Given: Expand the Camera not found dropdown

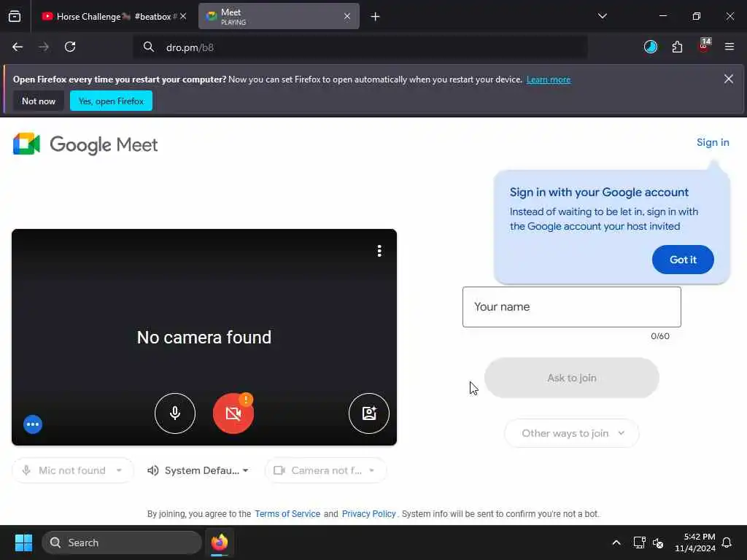Looking at the screenshot, I should [326, 470].
